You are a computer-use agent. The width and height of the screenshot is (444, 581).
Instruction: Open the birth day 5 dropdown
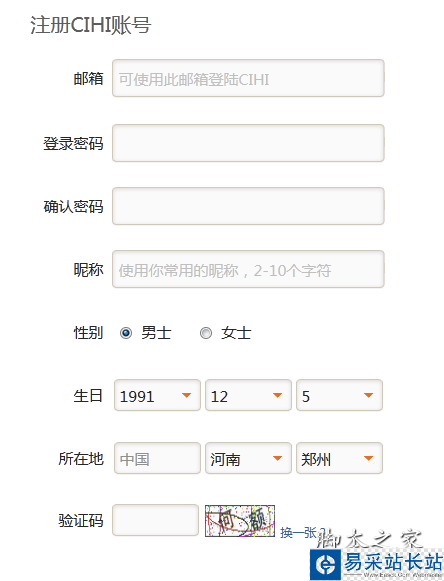[x=339, y=395]
